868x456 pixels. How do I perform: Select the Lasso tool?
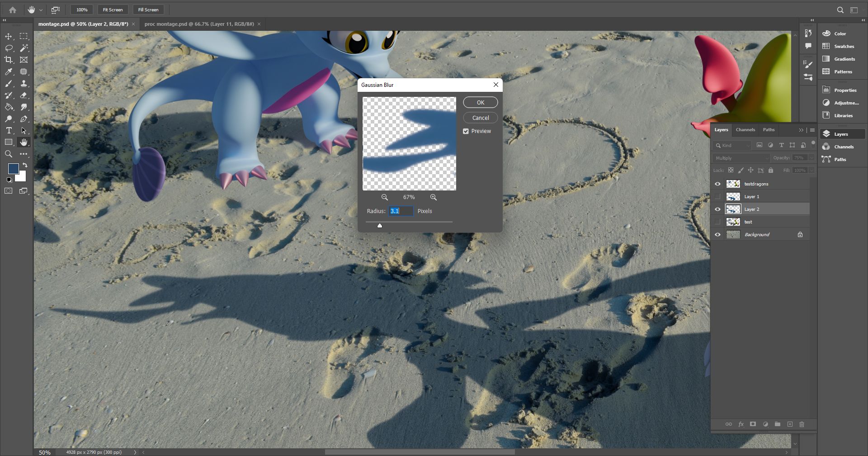pos(9,48)
